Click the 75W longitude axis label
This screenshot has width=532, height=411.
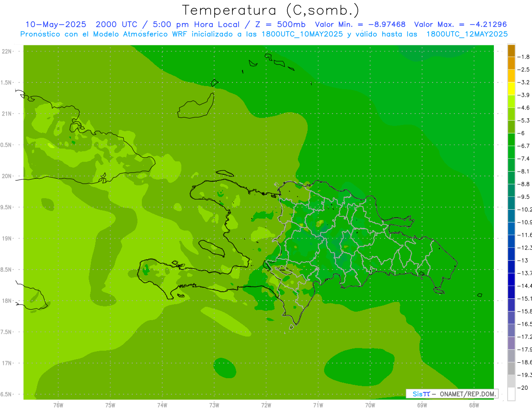pos(110,405)
